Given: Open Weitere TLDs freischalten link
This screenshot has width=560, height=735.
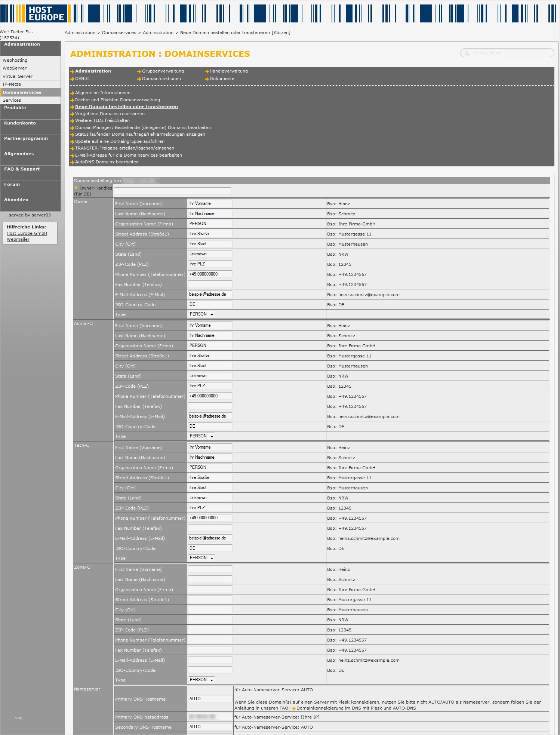Looking at the screenshot, I should click(102, 120).
